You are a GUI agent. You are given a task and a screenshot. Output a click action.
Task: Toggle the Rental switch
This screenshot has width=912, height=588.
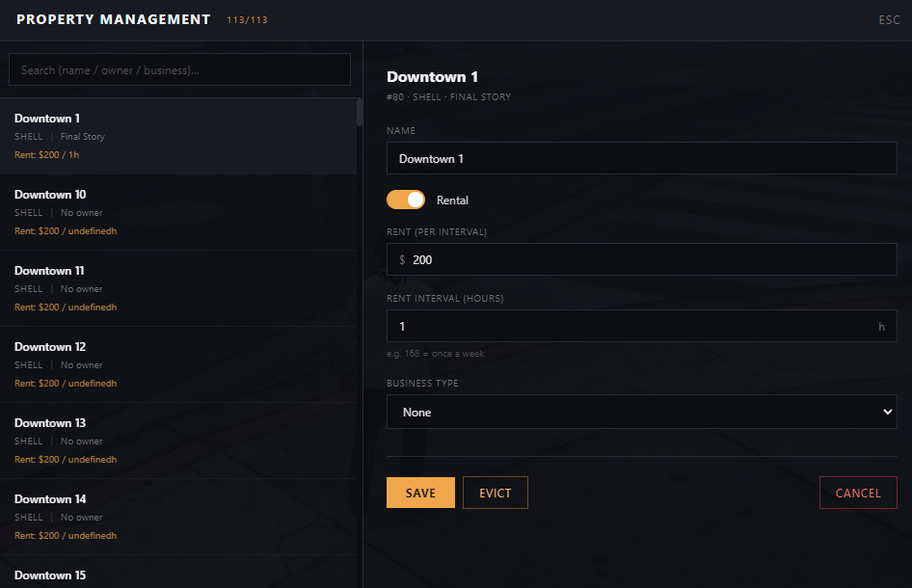[x=406, y=200]
